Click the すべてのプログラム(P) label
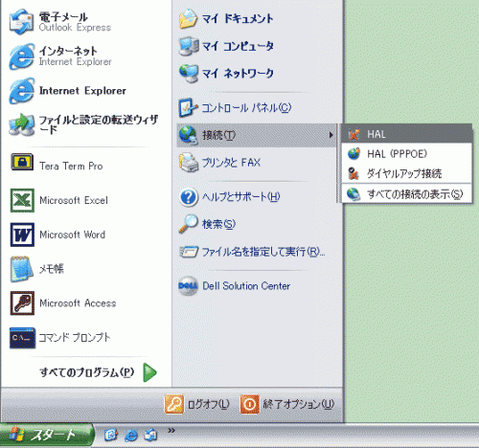Image resolution: width=479 pixels, height=448 pixels. click(86, 372)
